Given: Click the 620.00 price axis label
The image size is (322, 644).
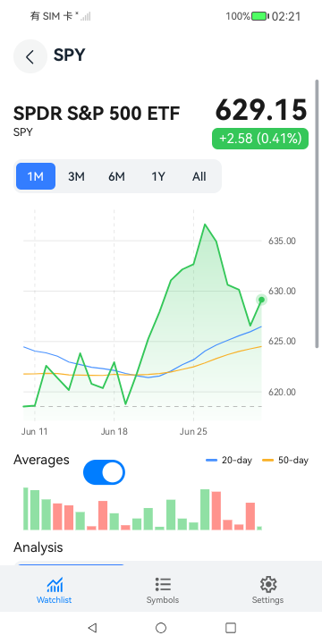Looking at the screenshot, I should point(282,393).
